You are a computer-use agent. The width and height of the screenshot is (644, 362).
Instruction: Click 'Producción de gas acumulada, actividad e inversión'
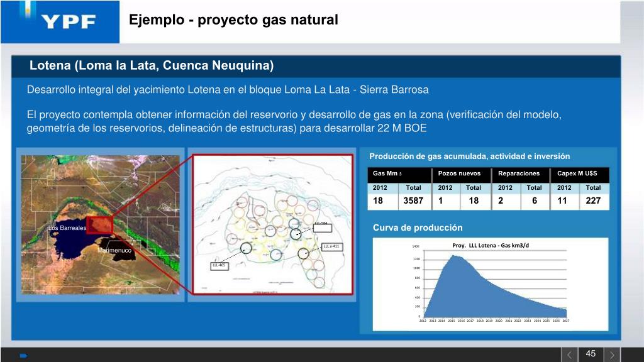click(x=469, y=156)
